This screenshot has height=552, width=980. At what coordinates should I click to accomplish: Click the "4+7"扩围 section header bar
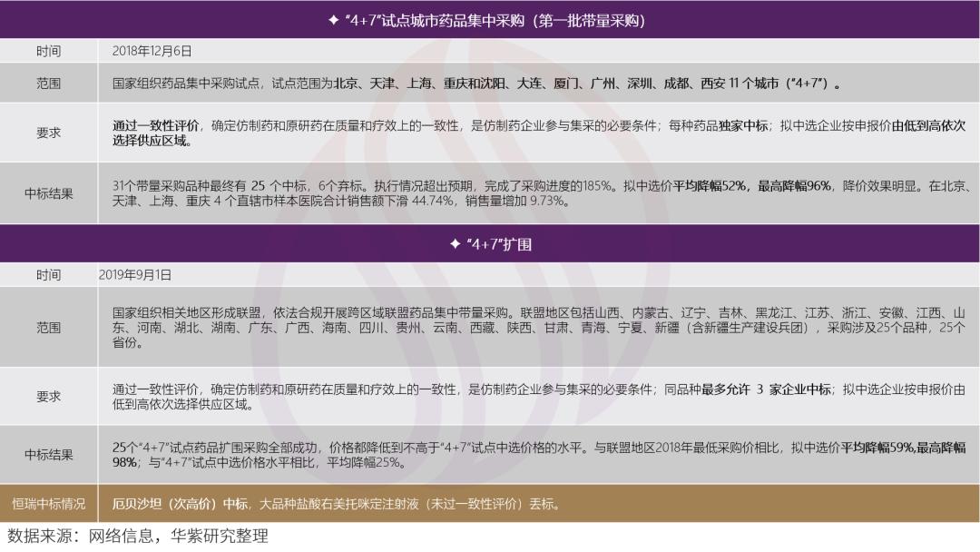(490, 242)
